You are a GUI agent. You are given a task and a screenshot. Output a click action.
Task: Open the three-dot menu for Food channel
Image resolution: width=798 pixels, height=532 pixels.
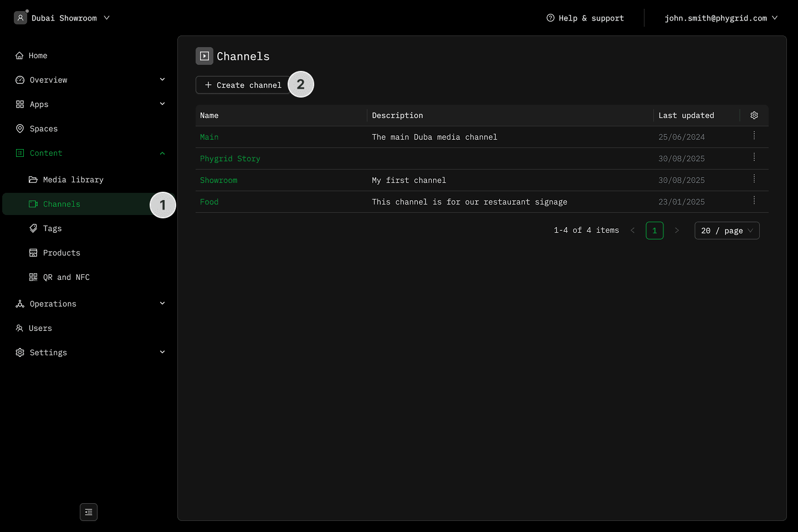coord(754,201)
